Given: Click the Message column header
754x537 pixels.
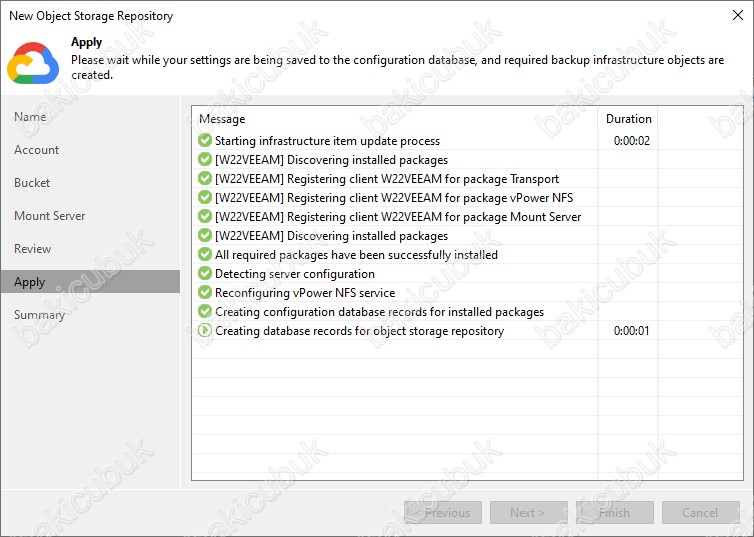Looking at the screenshot, I should point(395,119).
